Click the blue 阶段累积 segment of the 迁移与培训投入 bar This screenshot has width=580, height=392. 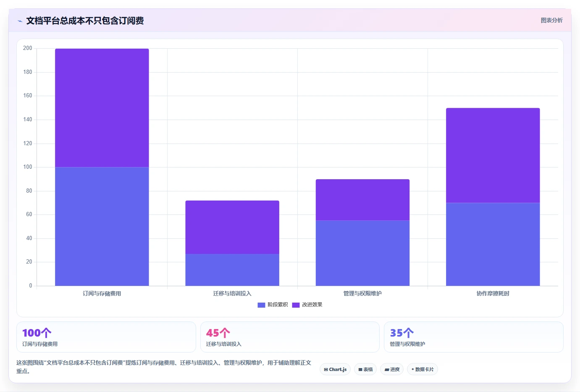tap(232, 270)
